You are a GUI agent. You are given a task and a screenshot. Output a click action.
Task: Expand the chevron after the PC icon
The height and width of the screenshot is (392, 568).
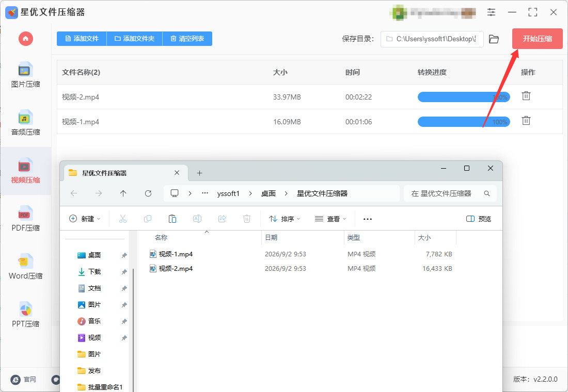(190, 193)
